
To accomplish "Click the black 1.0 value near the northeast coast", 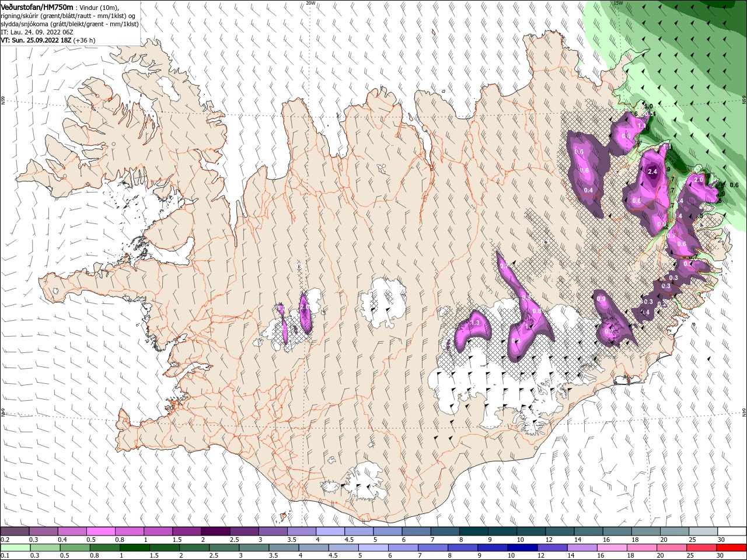I will [648, 106].
